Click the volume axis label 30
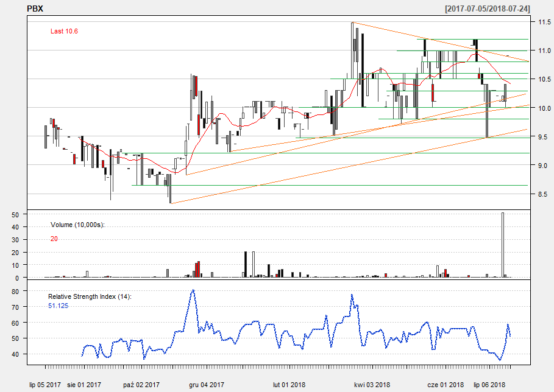The height and width of the screenshot is (392, 554). [15, 240]
